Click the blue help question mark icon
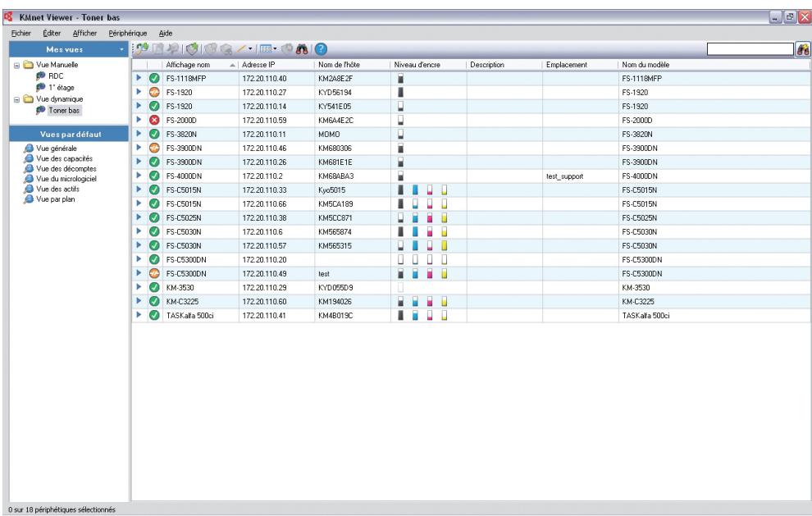Screen dimensions: 812x516 321,49
